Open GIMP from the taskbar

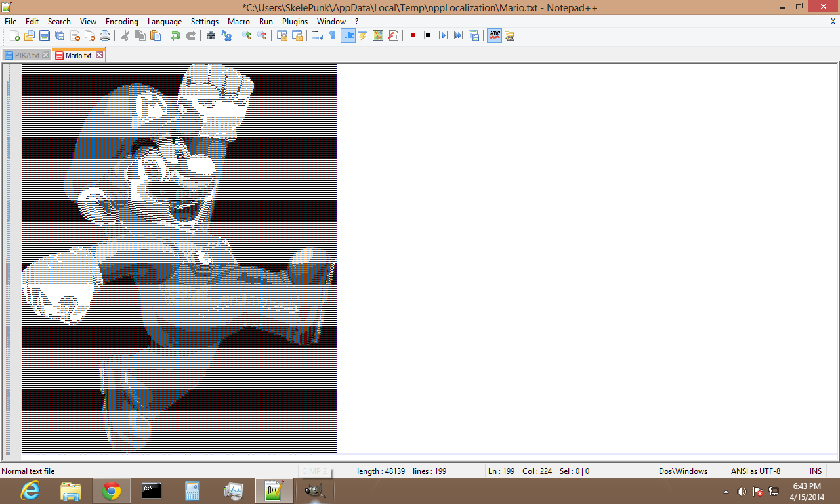[x=315, y=491]
